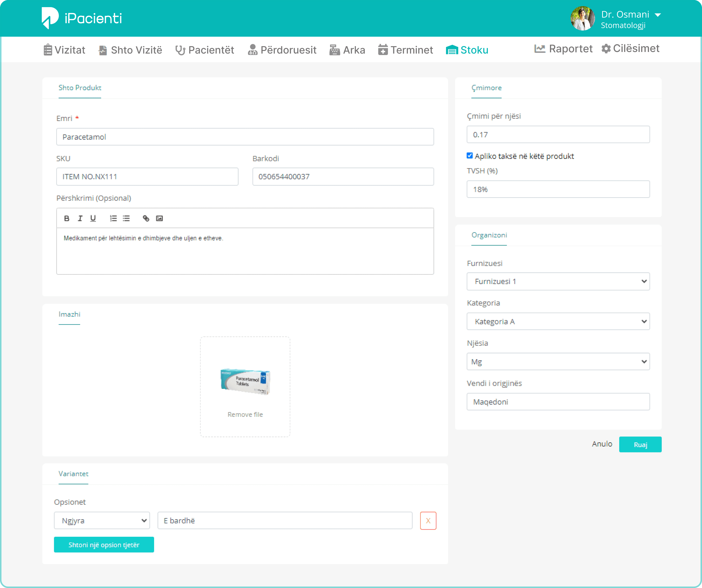This screenshot has width=702, height=588.
Task: Click the ordered list icon
Action: click(113, 218)
